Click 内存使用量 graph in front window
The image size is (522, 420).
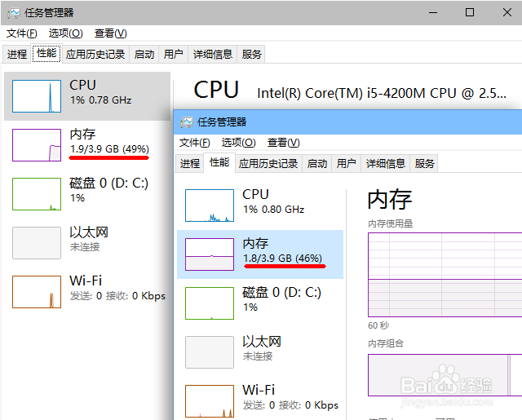tap(445, 275)
